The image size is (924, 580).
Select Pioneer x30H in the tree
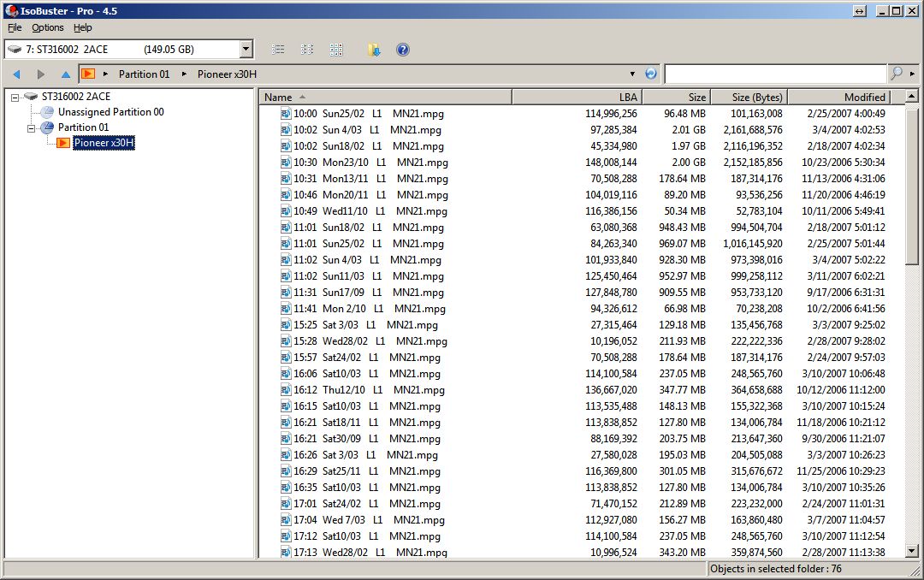coord(104,143)
